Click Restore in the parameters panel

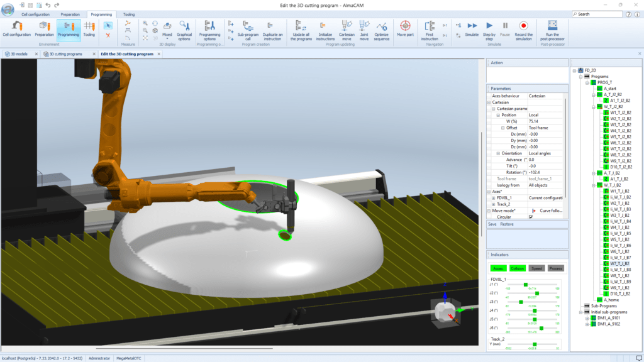507,224
